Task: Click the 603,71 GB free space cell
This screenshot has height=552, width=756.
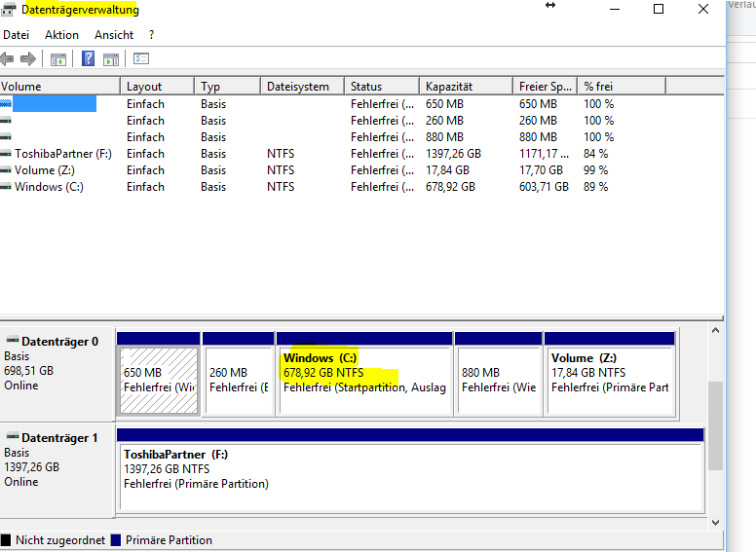Action: pyautogui.click(x=544, y=187)
